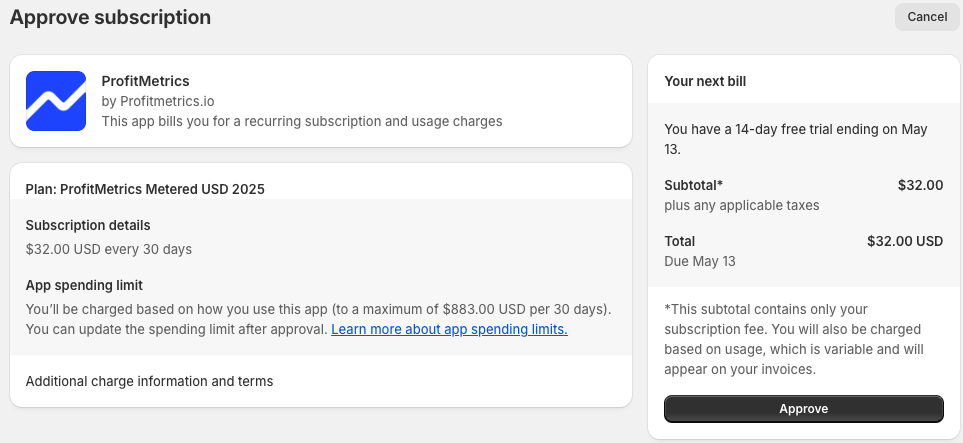Viewport: 963px width, 443px height.
Task: Click the Approve subscription page title
Action: (111, 17)
